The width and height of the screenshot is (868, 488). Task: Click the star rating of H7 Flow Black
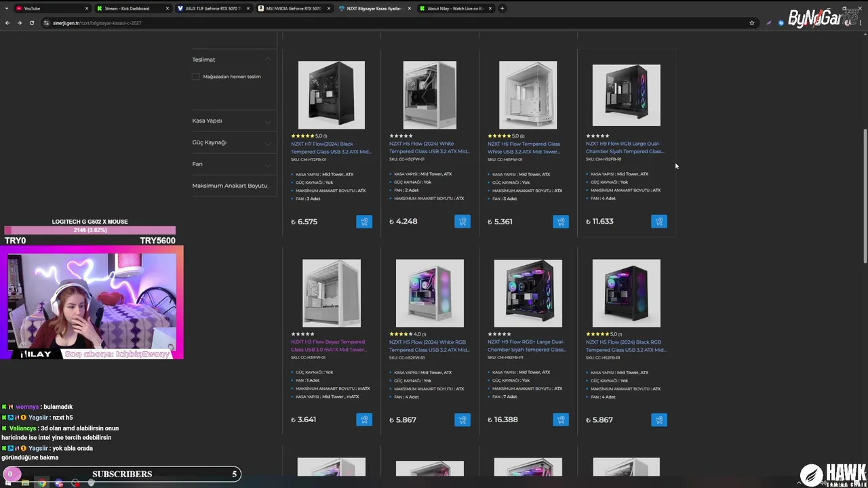pos(302,136)
